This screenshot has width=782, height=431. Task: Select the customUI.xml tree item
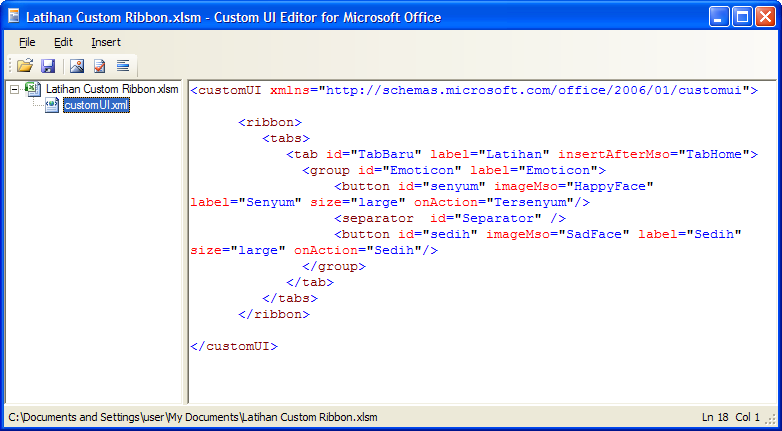coord(97,105)
